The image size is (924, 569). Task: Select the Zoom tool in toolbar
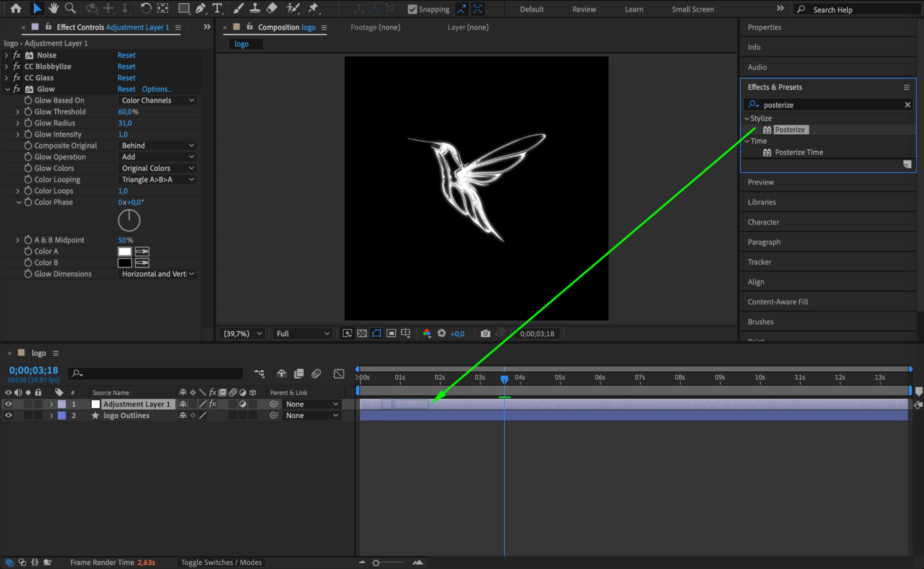click(x=70, y=8)
